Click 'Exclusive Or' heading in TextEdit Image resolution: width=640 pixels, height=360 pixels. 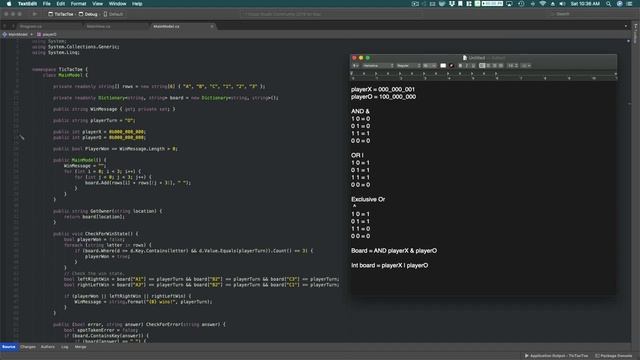click(x=368, y=199)
